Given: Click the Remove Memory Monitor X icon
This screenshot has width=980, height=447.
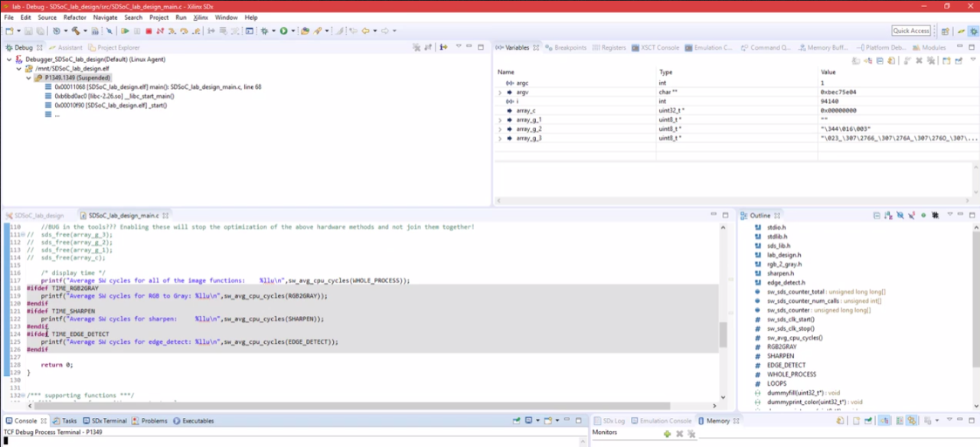Looking at the screenshot, I should coord(679,434).
